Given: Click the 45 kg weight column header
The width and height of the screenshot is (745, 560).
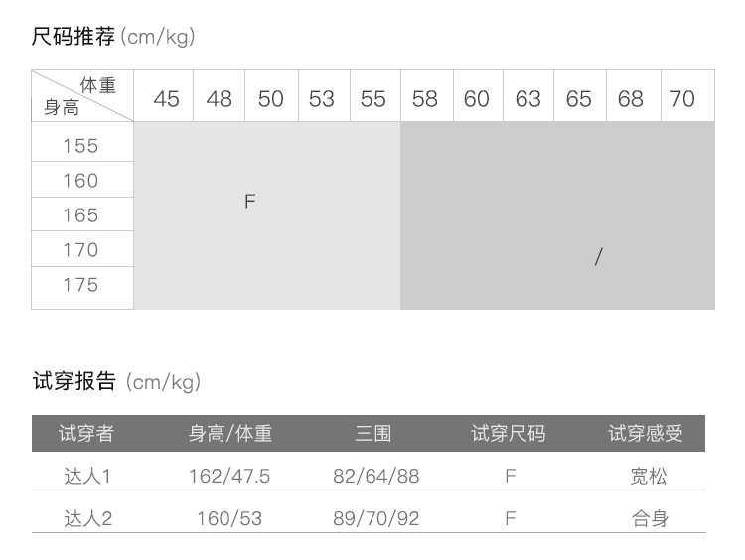Looking at the screenshot, I should point(167,99).
